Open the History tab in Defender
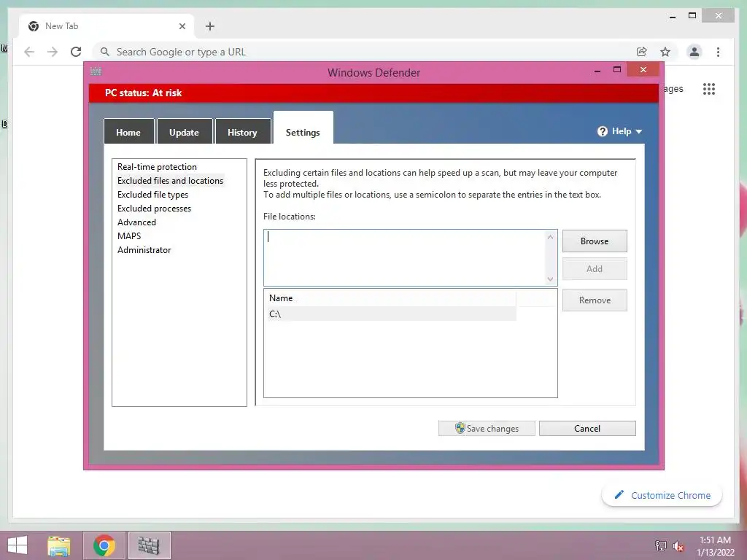Viewport: 747px width, 560px height. [242, 132]
